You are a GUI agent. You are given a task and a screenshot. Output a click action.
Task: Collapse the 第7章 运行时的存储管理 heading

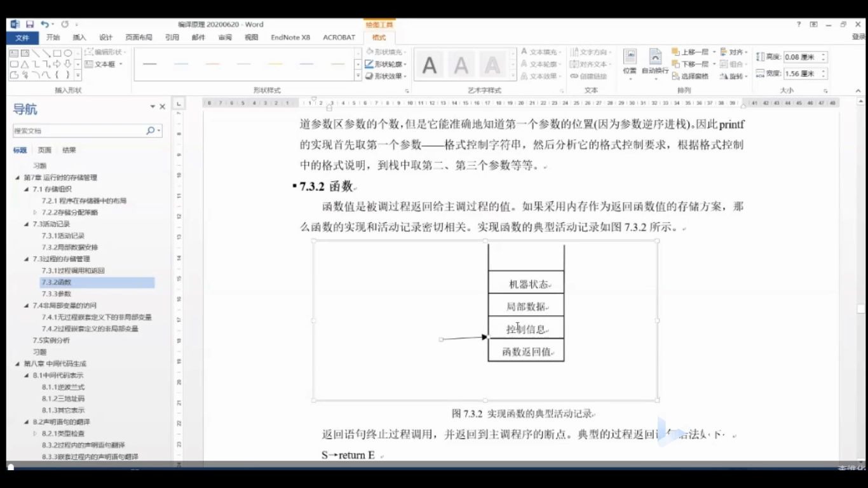pos(16,177)
